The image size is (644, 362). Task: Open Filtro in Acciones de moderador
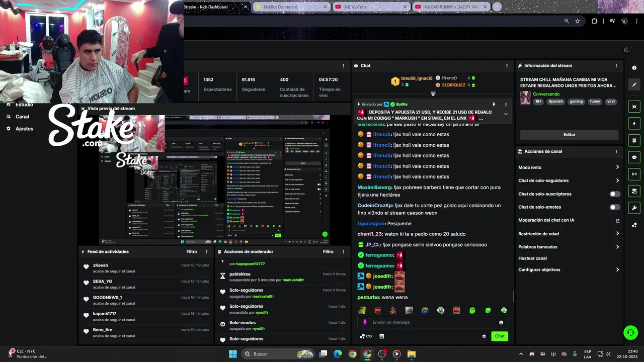[x=328, y=251]
